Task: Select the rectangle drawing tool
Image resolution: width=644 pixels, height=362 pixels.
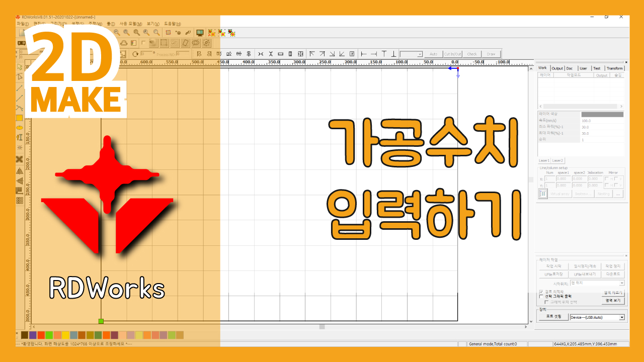Action: coord(20,118)
